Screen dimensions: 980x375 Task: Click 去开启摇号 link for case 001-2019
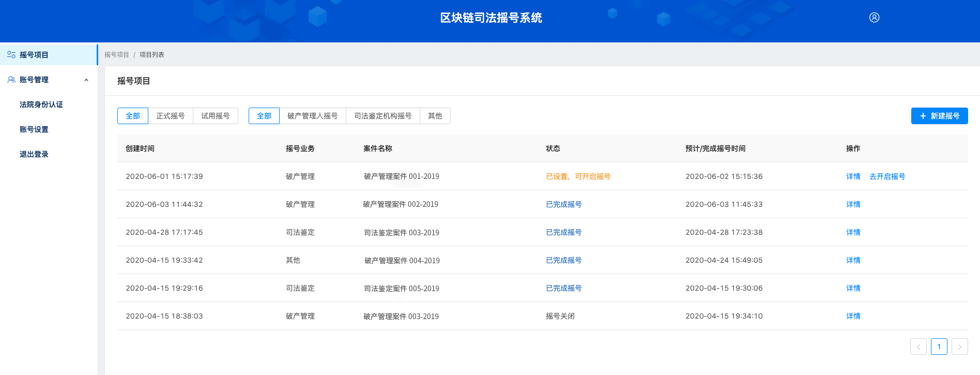[887, 176]
